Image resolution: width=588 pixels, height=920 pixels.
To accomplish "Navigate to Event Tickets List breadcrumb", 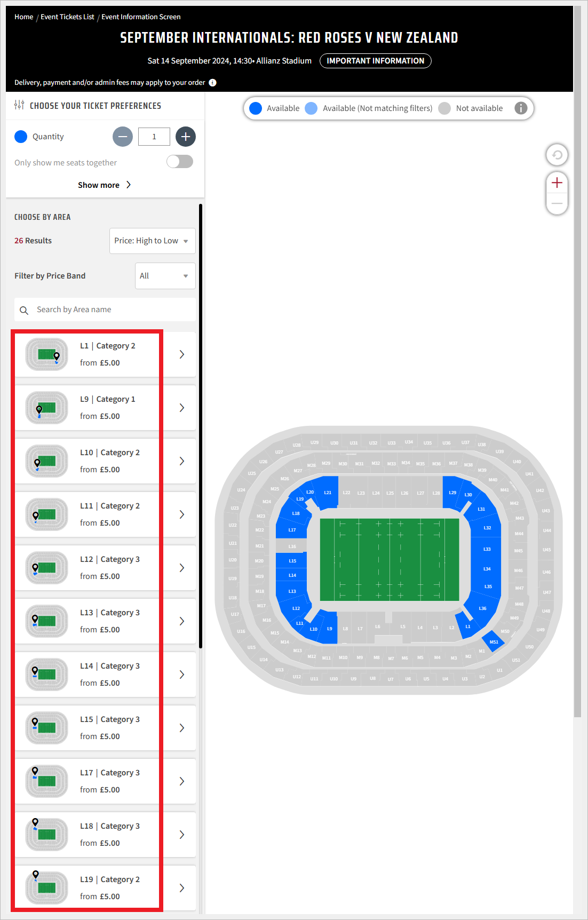I will coord(67,17).
